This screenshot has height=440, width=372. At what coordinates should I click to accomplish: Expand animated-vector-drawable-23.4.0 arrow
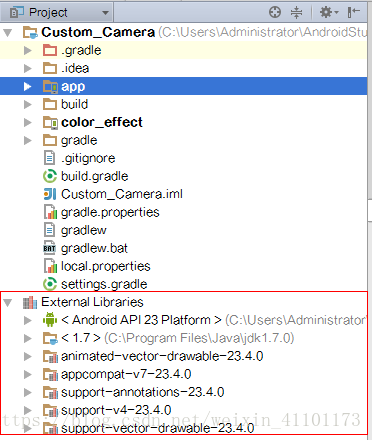pyautogui.click(x=28, y=356)
